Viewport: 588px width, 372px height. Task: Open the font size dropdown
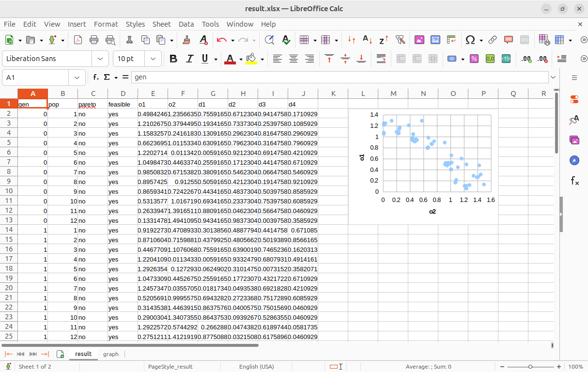pyautogui.click(x=153, y=59)
